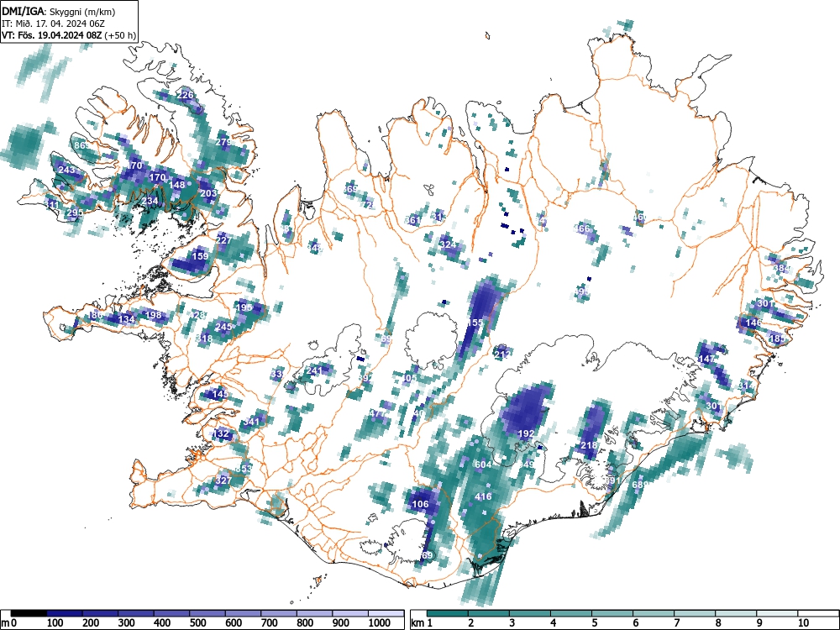Click the visibility value 279
The image size is (840, 630).
pos(223,142)
